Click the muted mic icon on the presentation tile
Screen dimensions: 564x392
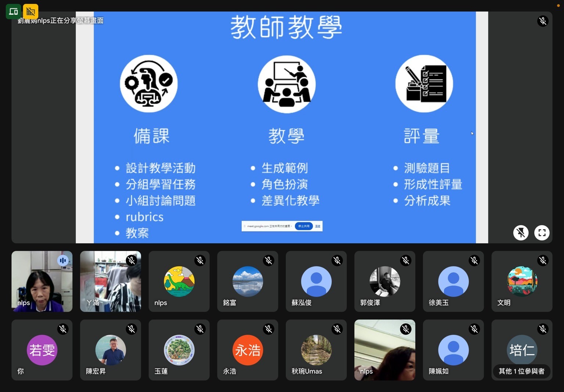pos(543,21)
